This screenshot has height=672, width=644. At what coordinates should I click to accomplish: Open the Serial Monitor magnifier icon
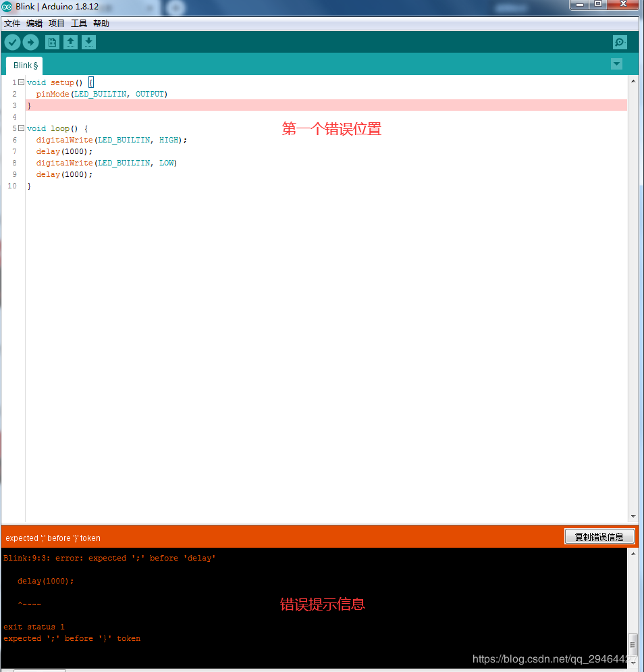[620, 41]
